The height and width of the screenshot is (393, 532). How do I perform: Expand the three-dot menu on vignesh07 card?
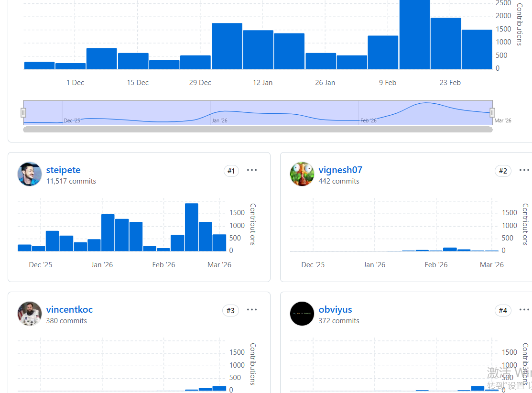[524, 170]
